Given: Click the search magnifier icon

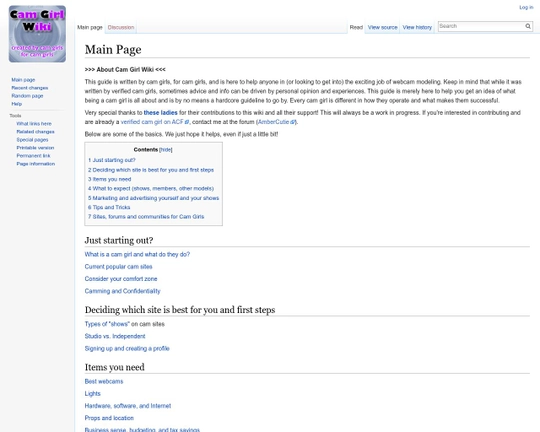Looking at the screenshot, I should (x=528, y=26).
